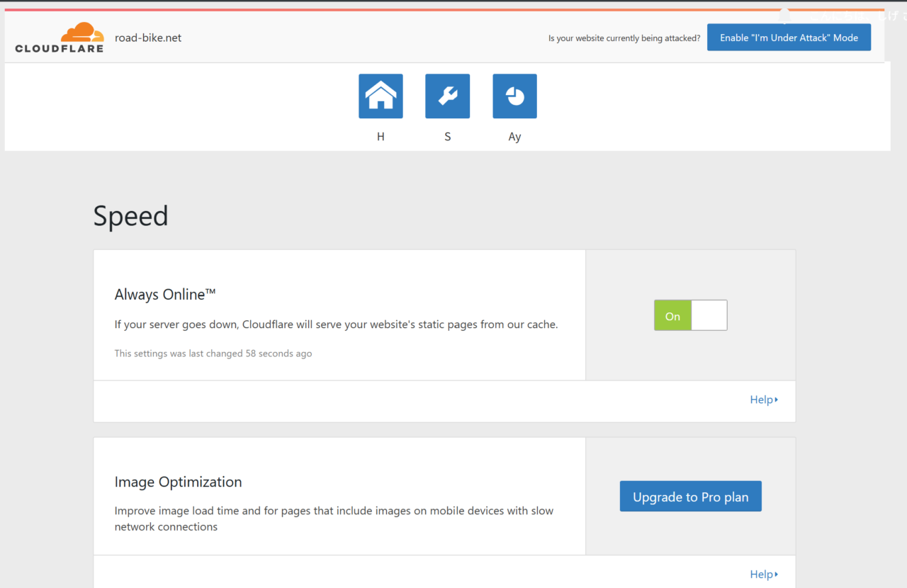Click the road-bike.net domain name

point(148,38)
